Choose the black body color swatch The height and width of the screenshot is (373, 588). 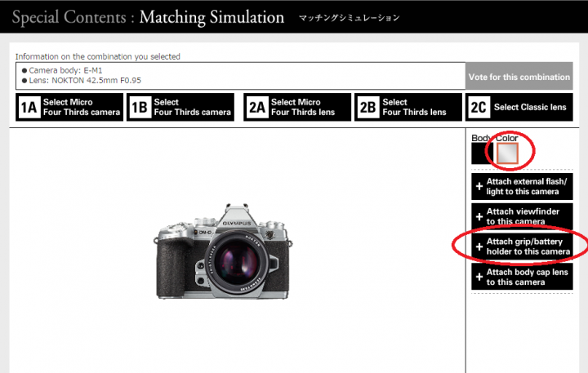point(482,153)
